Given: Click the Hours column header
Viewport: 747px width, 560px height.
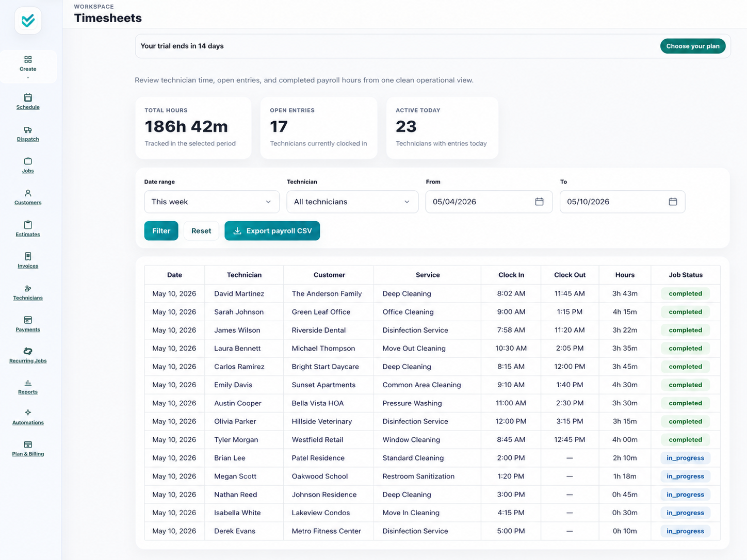Looking at the screenshot, I should click(x=625, y=275).
